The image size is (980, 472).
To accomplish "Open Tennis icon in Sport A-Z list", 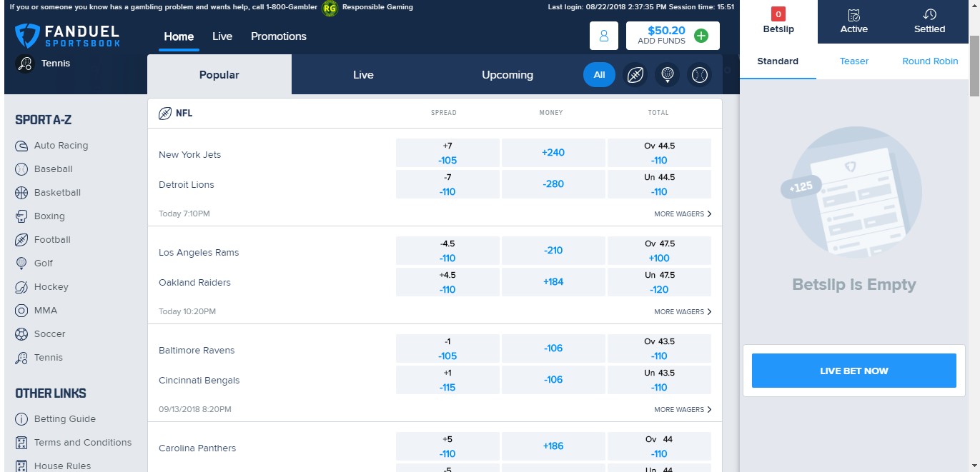I will click(x=21, y=358).
